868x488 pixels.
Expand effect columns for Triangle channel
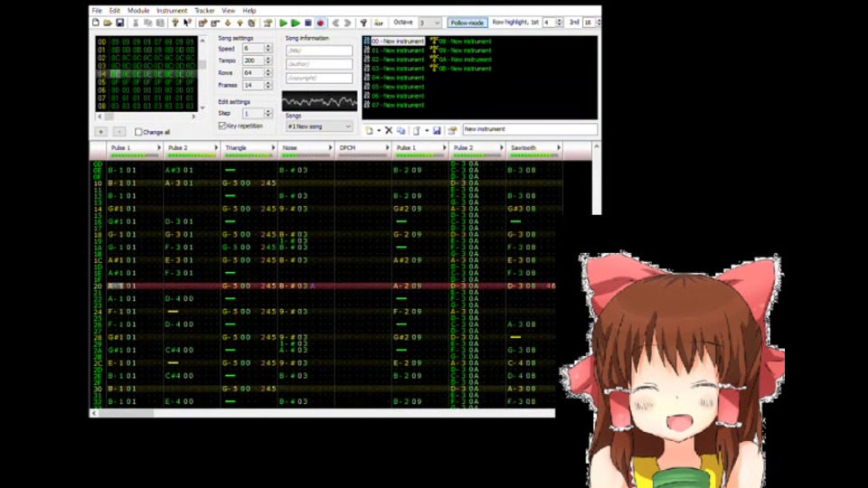pos(273,147)
